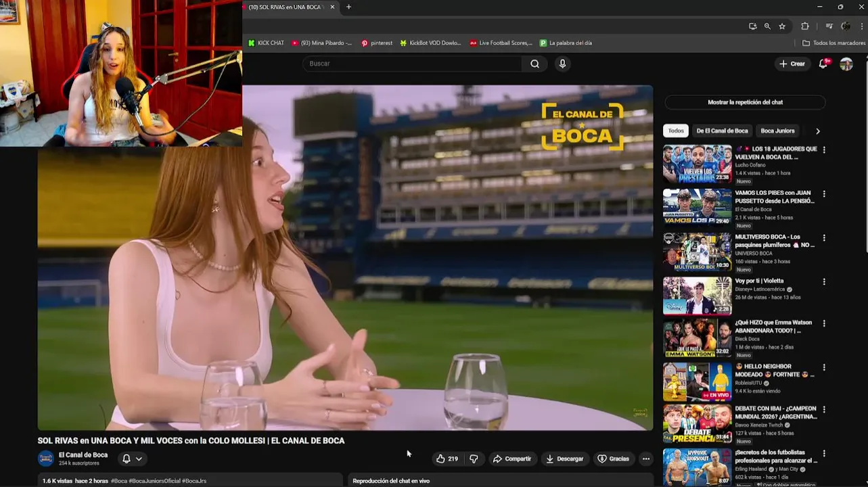Open La palabra del día bookmark
This screenshot has height=487, width=868.
tap(566, 43)
